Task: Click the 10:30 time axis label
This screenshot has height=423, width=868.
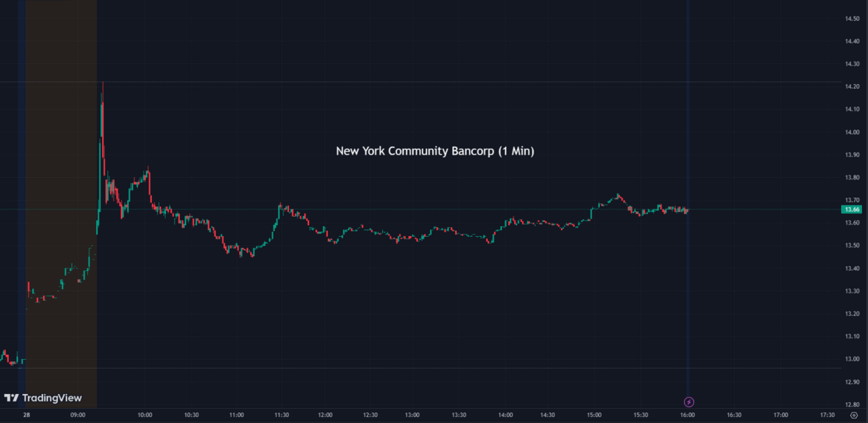Action: 191,415
